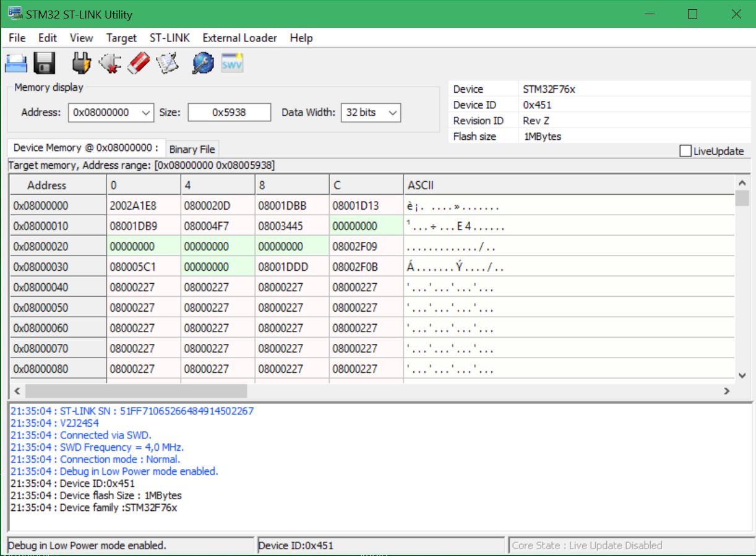The image size is (756, 556).
Task: Open the Edit menu
Action: [x=48, y=38]
